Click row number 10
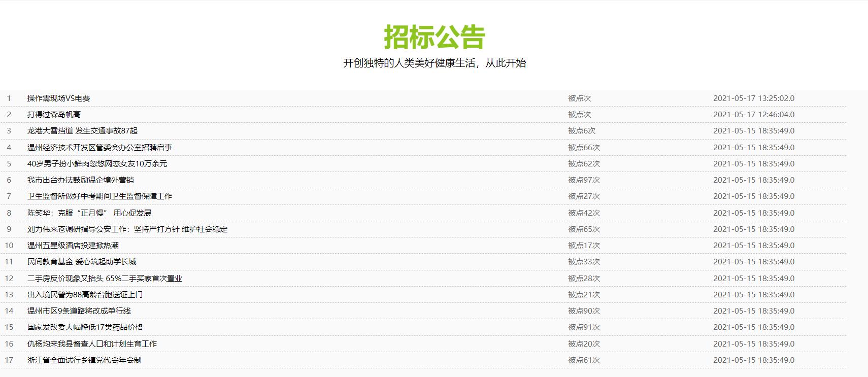This screenshot has width=868, height=377. (x=9, y=246)
